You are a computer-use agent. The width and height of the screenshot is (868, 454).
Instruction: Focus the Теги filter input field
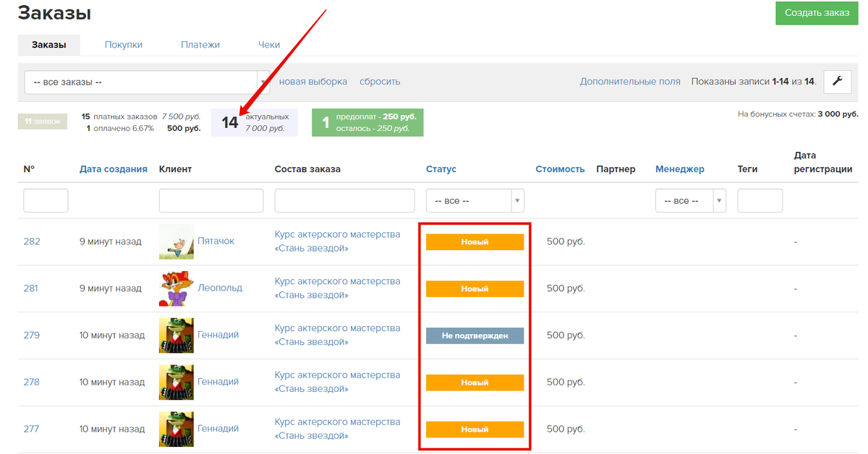click(760, 200)
